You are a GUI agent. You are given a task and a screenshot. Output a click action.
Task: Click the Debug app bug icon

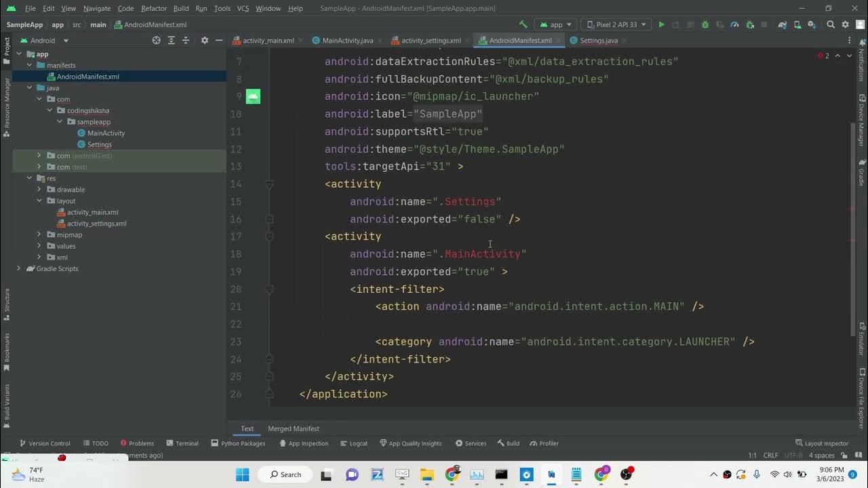pyautogui.click(x=705, y=24)
